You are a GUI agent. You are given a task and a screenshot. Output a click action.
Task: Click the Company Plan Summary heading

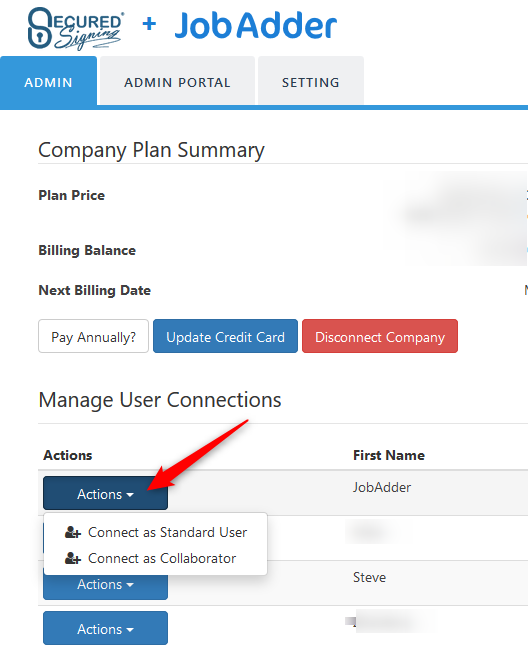click(x=151, y=150)
